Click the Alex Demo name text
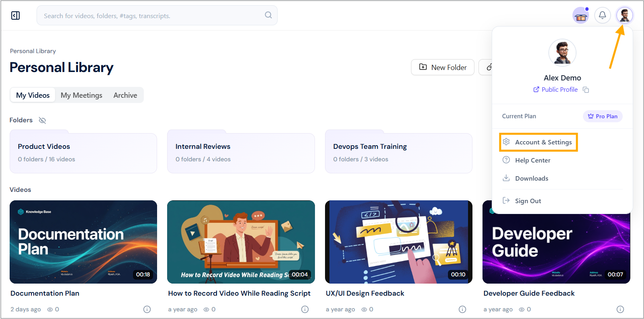Screen dimensions: 644x319 [562, 78]
